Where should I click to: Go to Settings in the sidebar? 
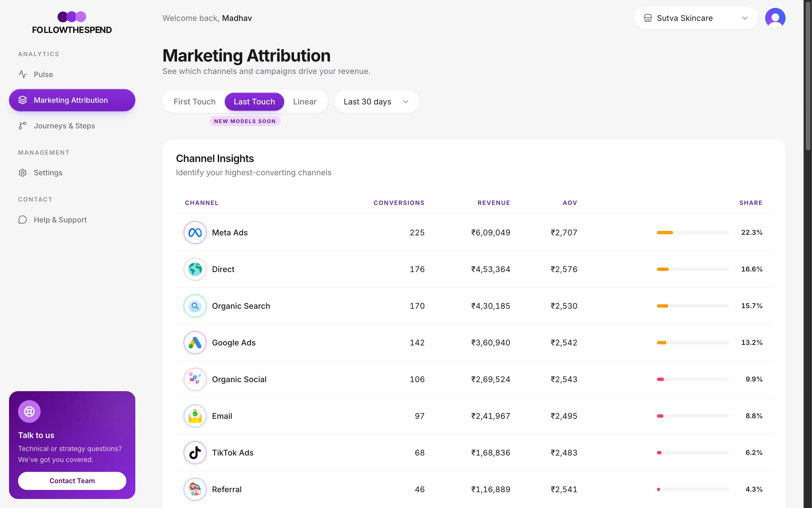(72, 173)
